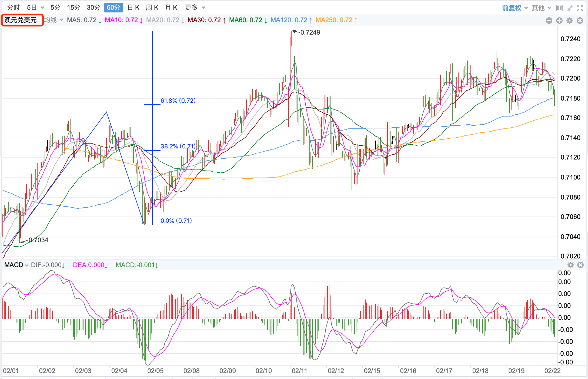
Task: Open moving average settings gear
Action: (569, 21)
